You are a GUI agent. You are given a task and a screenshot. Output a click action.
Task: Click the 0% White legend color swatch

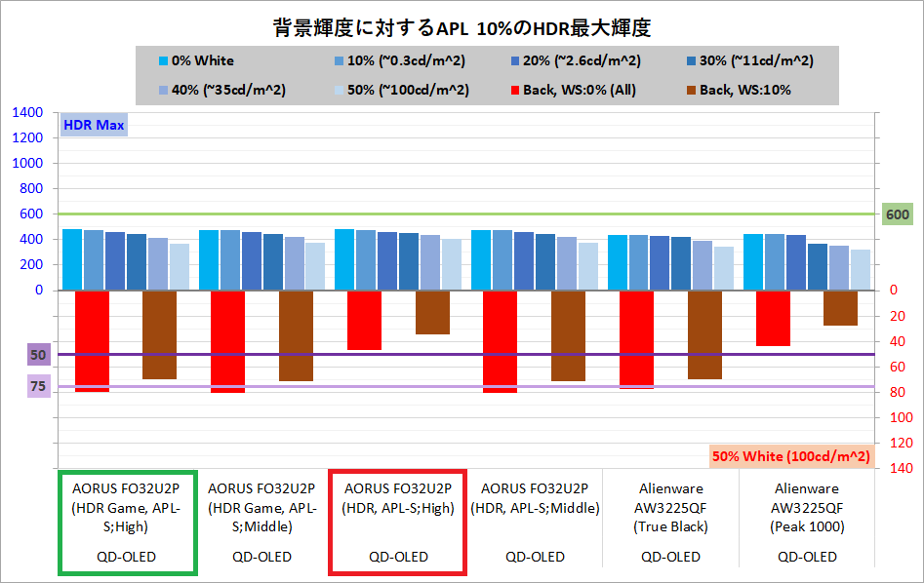163,60
